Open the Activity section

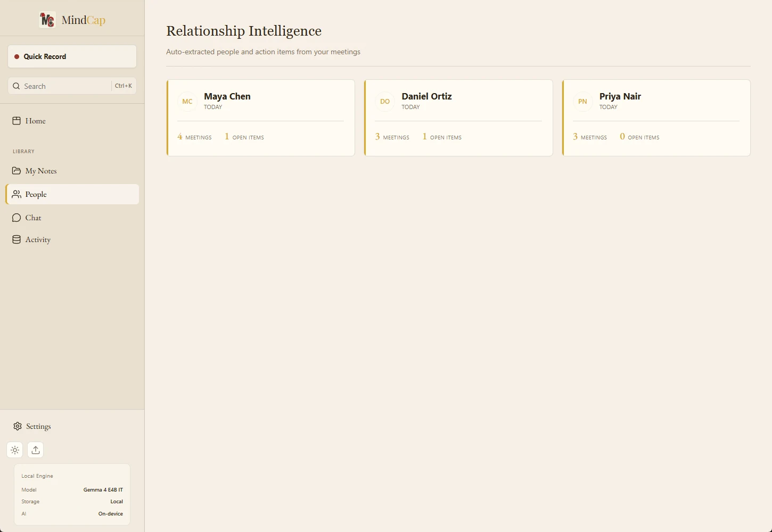pyautogui.click(x=72, y=239)
